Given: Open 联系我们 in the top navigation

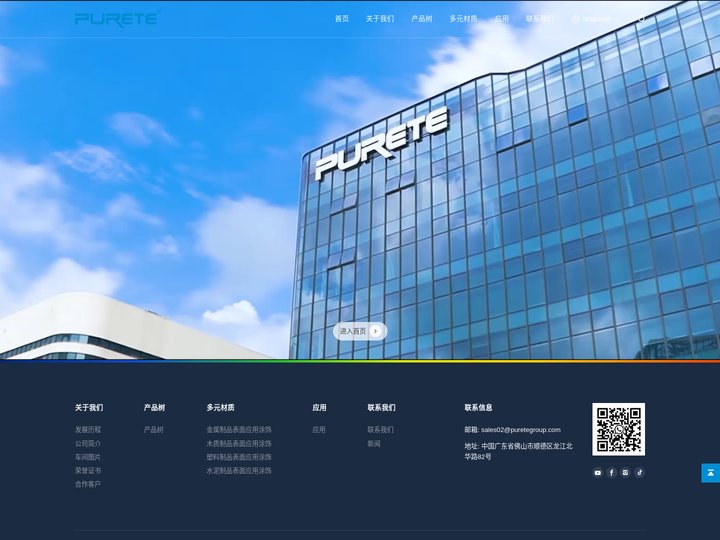Looking at the screenshot, I should tap(540, 19).
